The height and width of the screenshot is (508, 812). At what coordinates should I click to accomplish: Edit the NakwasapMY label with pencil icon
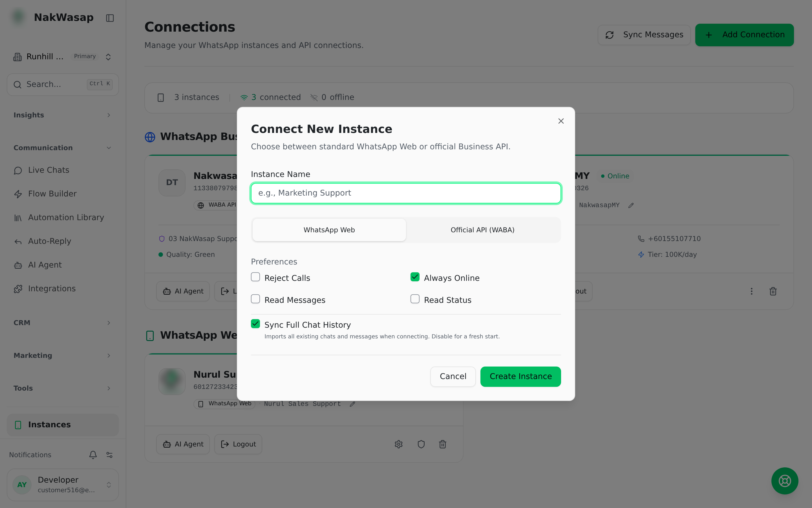coord(631,205)
